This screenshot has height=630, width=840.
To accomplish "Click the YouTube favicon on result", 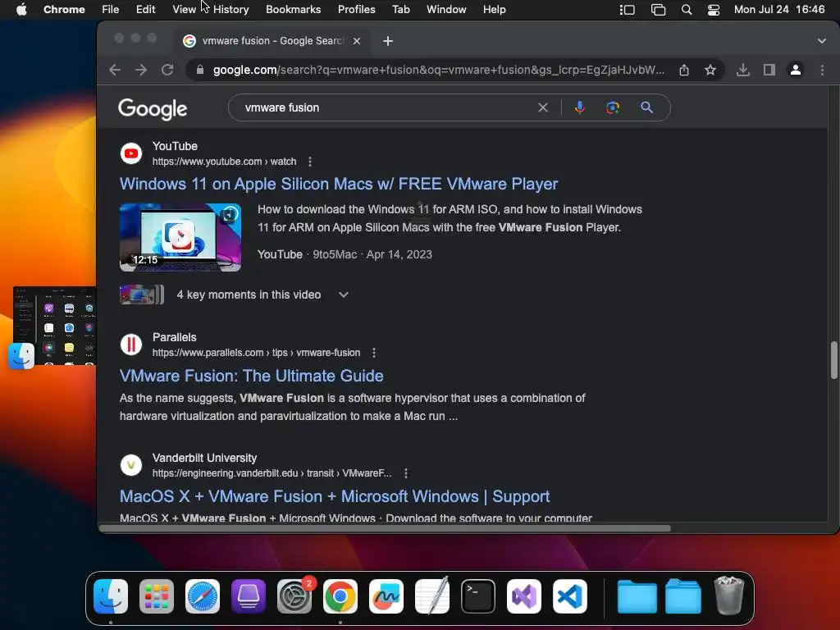I will click(x=130, y=153).
